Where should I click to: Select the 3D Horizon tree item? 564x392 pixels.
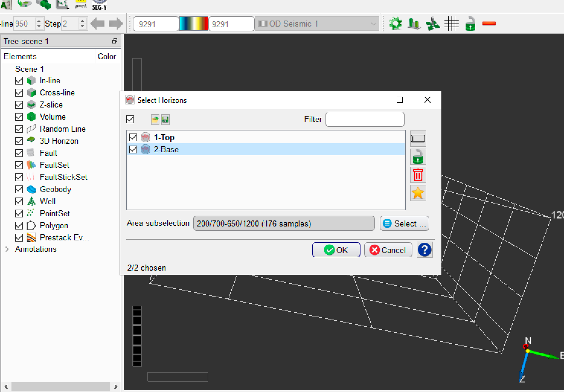(x=59, y=141)
